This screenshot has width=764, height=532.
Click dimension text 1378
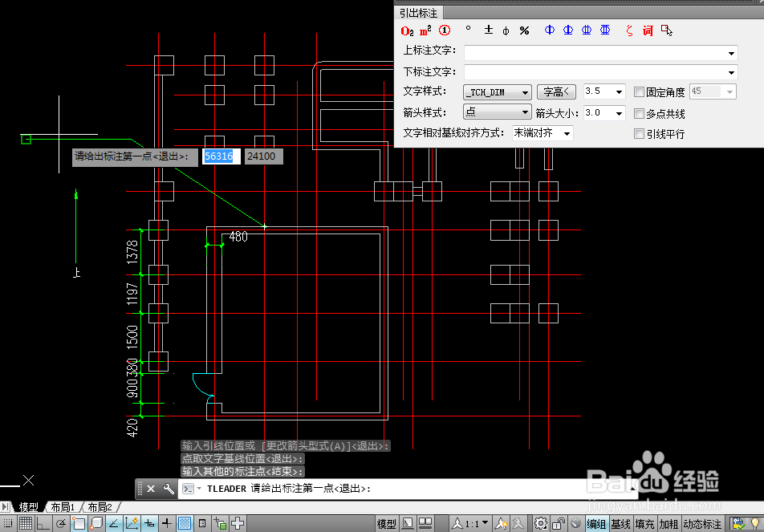point(132,252)
